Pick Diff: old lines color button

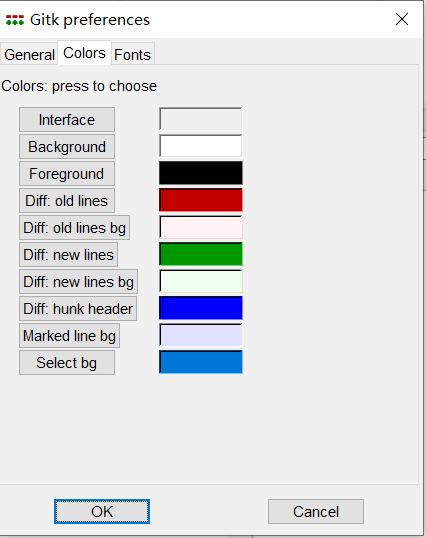click(67, 201)
